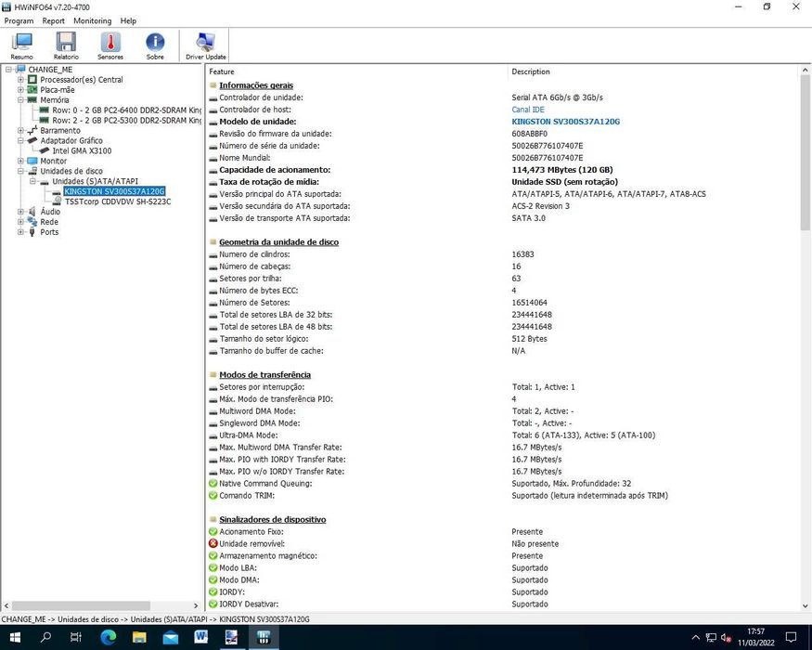Open the Sensores thermometer icon
Screen dimensions: 812x650
point(110,45)
